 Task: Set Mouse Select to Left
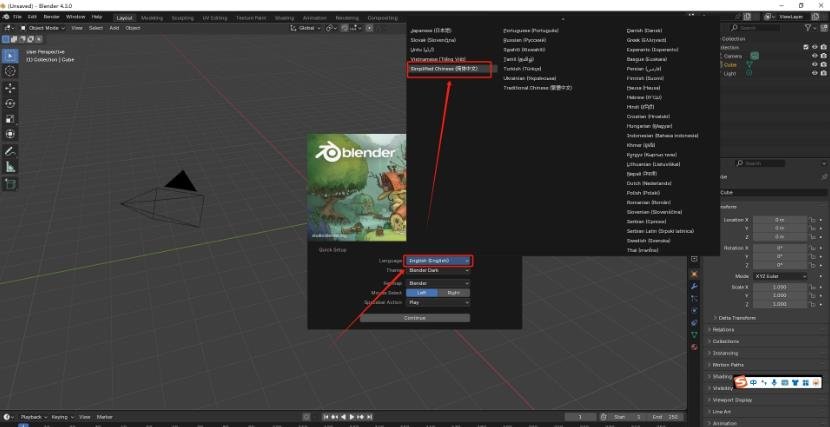422,293
